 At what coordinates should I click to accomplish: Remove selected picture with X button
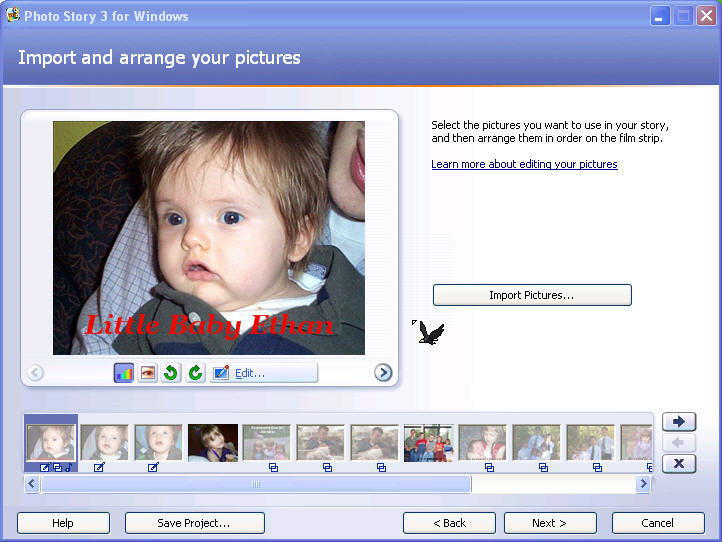click(x=679, y=464)
